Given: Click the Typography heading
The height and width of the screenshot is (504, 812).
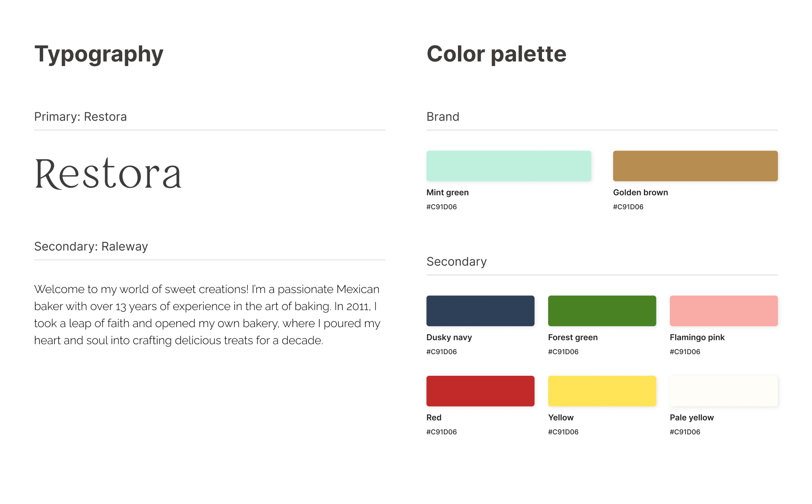Looking at the screenshot, I should (x=99, y=54).
